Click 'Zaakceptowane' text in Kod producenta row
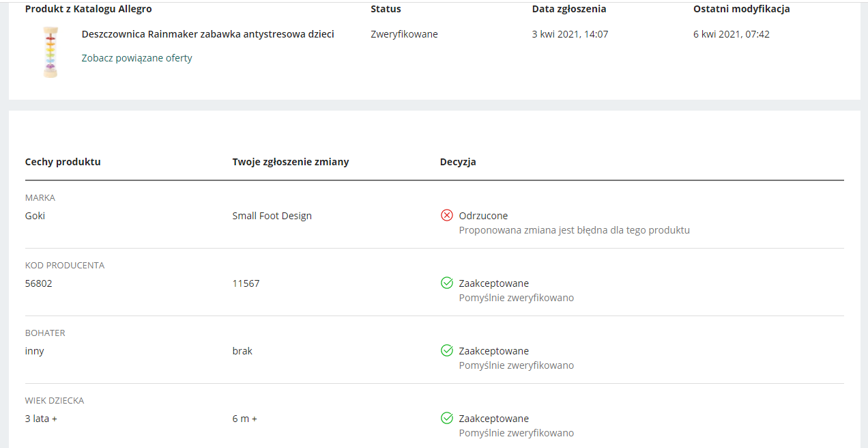868x448 pixels. (493, 283)
